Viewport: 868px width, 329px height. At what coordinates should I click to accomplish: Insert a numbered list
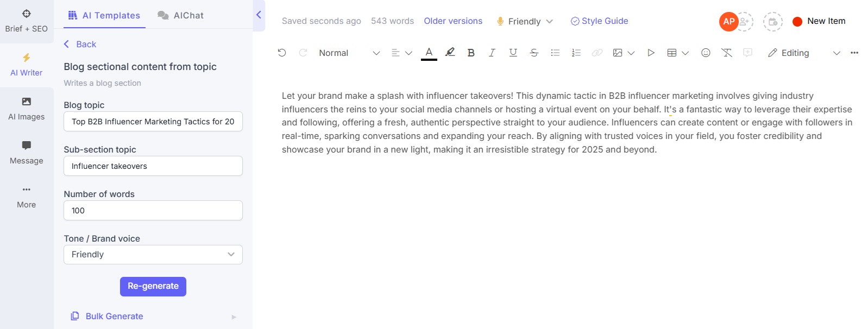point(576,53)
